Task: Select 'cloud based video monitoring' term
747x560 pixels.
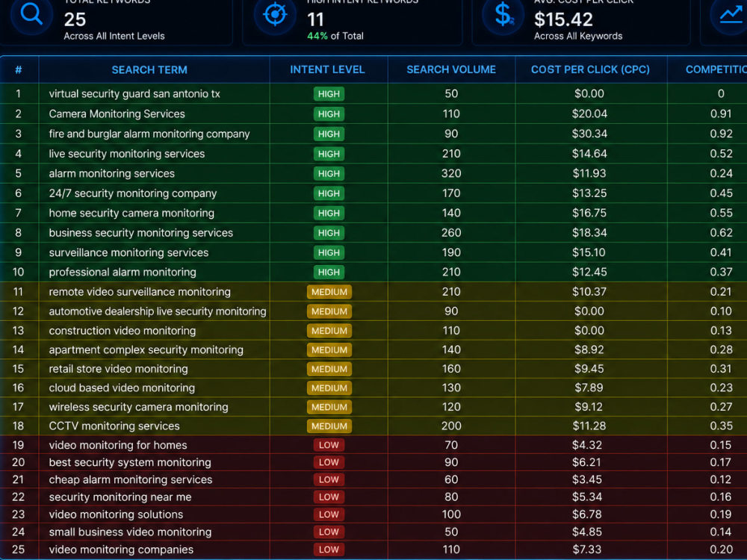Action: 122,388
